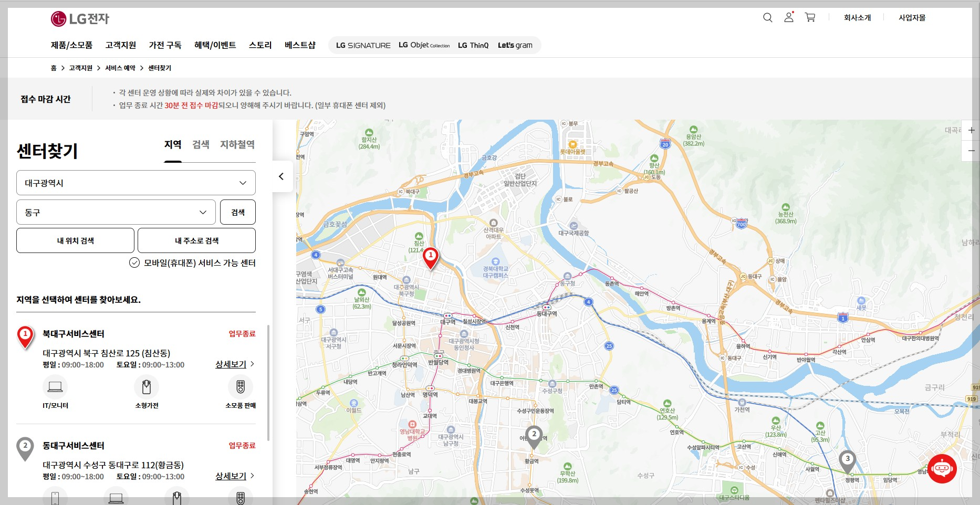Open 스토리 menu
This screenshot has width=980, height=505.
[x=260, y=45]
